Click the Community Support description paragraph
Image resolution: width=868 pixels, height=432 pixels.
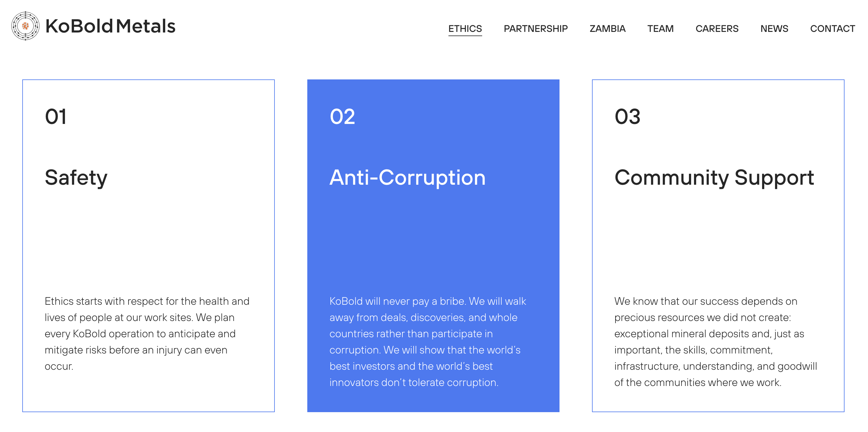(x=715, y=341)
